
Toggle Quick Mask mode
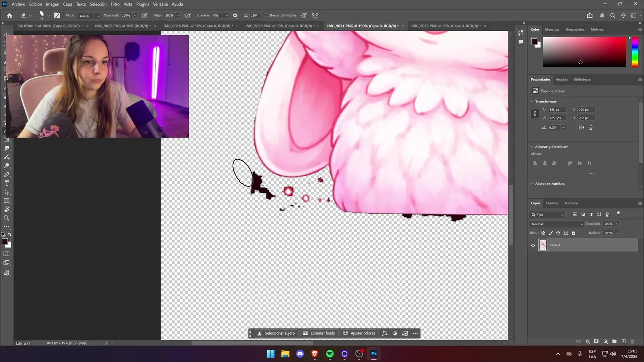coord(7,254)
